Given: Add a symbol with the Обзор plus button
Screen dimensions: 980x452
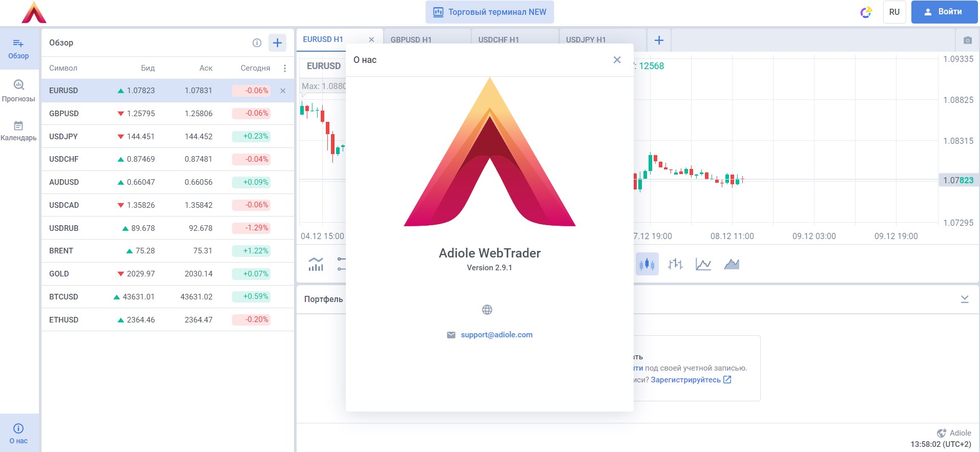Looking at the screenshot, I should pos(277,43).
